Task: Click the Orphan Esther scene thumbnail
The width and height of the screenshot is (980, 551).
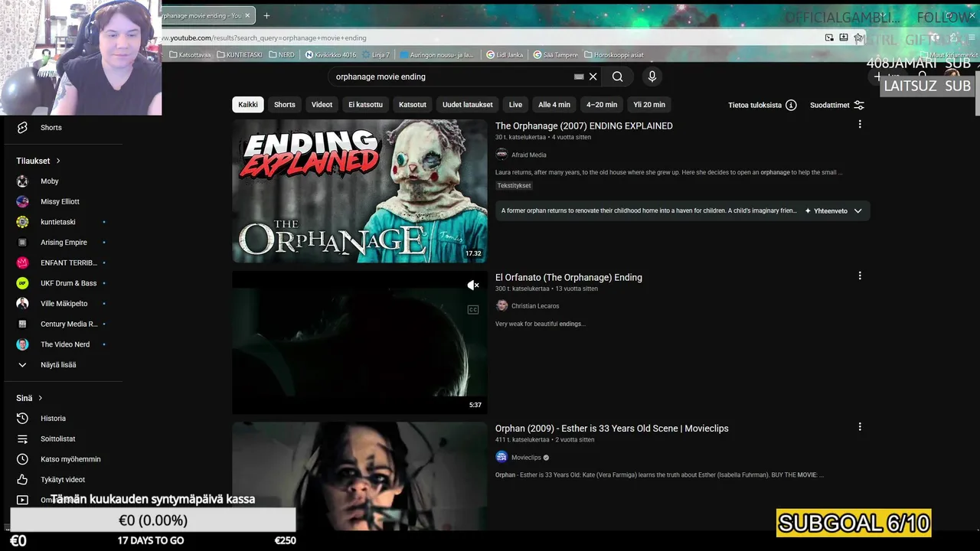Action: click(360, 476)
